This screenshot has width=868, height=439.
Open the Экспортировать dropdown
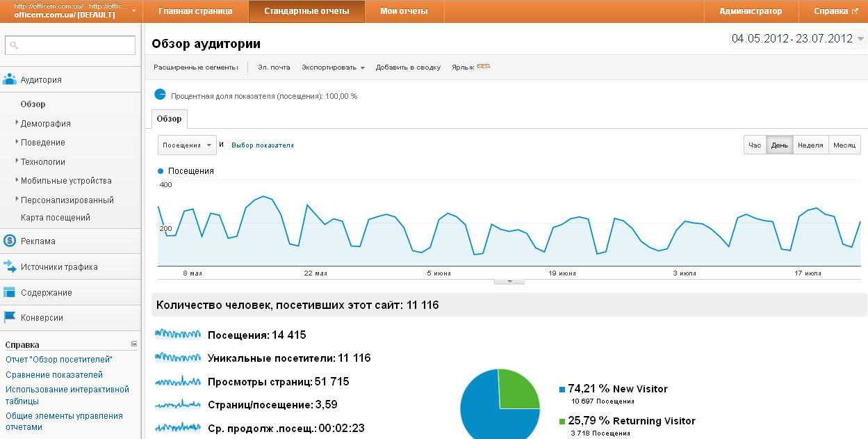coord(333,67)
